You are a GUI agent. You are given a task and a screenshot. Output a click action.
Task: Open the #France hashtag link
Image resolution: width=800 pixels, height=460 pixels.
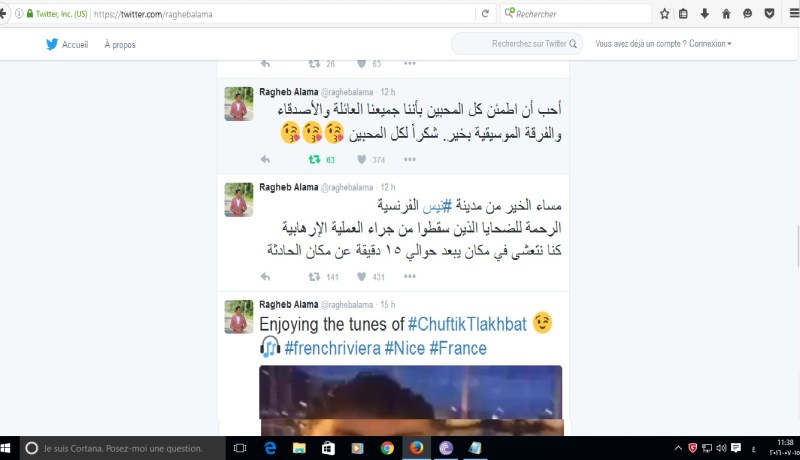pyautogui.click(x=458, y=348)
